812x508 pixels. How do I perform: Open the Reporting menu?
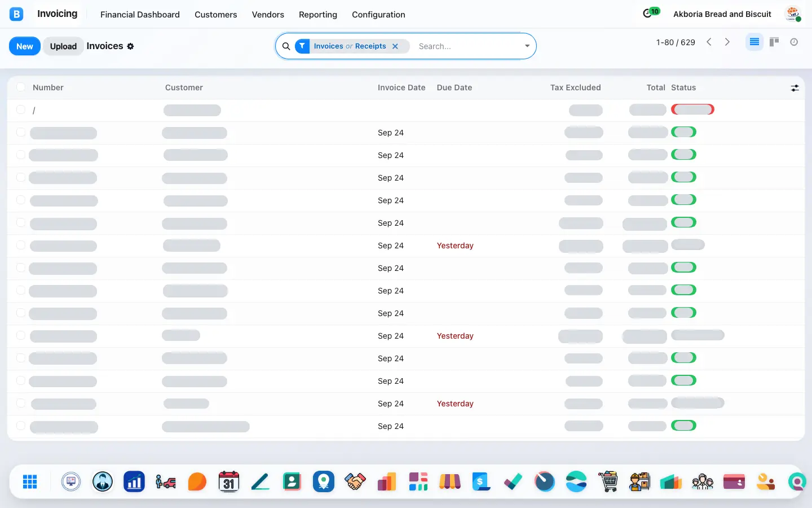coord(318,15)
